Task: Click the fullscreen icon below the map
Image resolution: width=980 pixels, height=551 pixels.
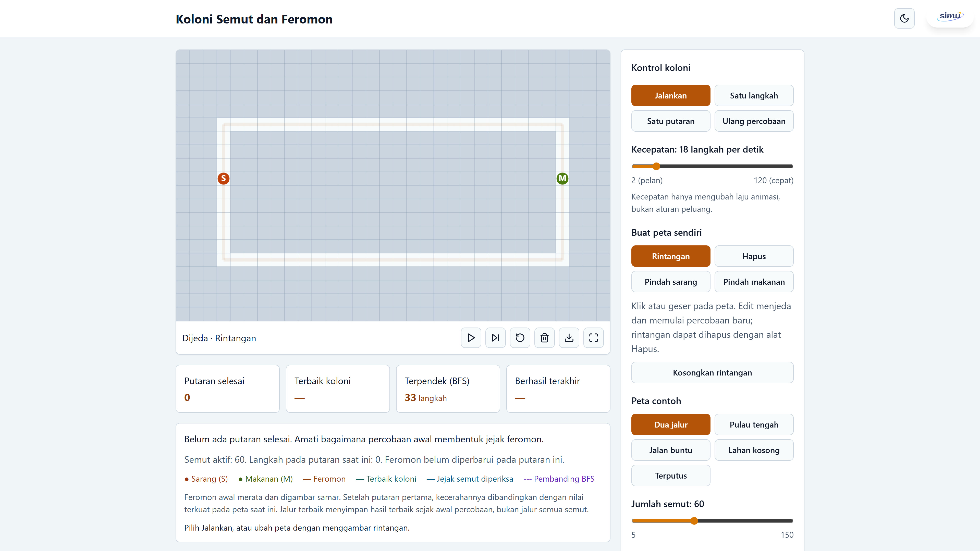Action: 593,338
